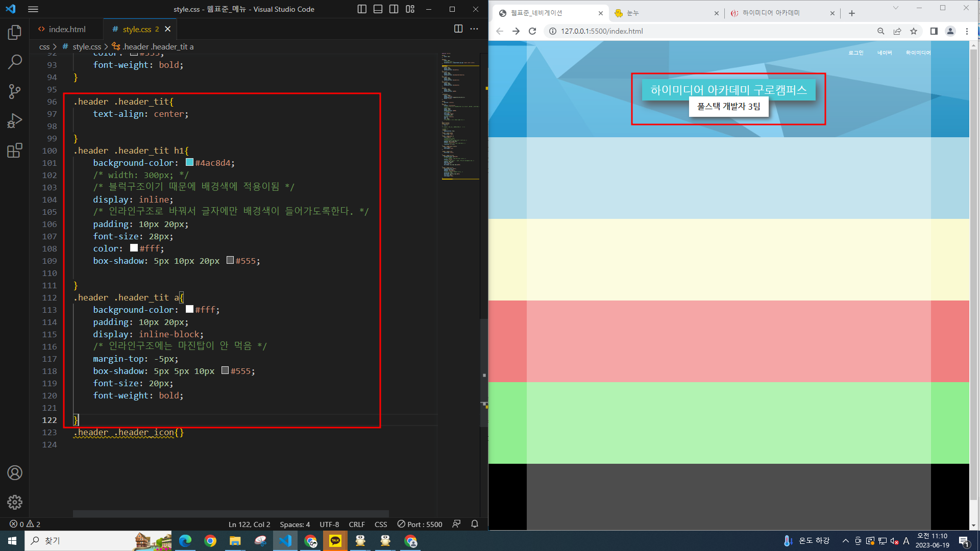
Task: Switch to the index.html editor tab
Action: 66,29
